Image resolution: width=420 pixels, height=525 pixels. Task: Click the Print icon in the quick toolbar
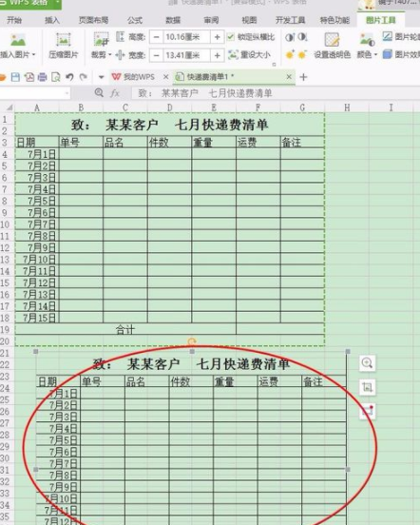coord(42,77)
